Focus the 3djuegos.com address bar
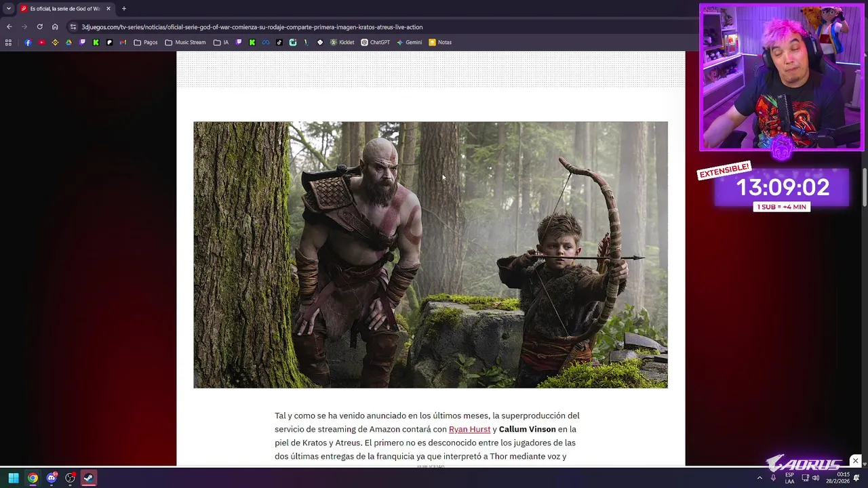The height and width of the screenshot is (488, 868). pyautogui.click(x=252, y=27)
